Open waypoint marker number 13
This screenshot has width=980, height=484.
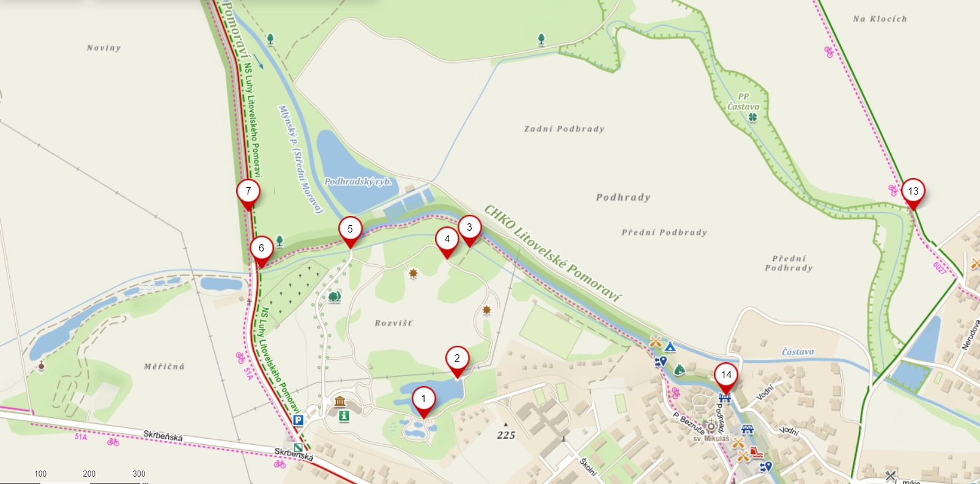(913, 194)
